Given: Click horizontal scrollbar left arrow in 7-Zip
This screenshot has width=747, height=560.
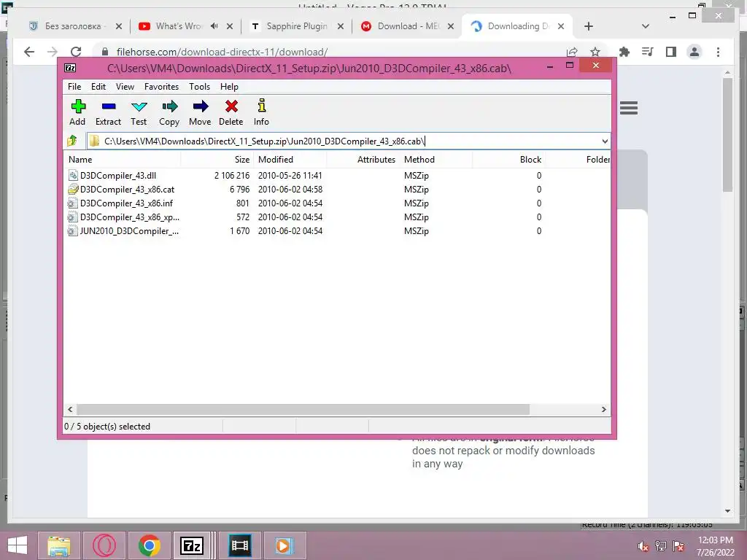Looking at the screenshot, I should click(x=70, y=410).
